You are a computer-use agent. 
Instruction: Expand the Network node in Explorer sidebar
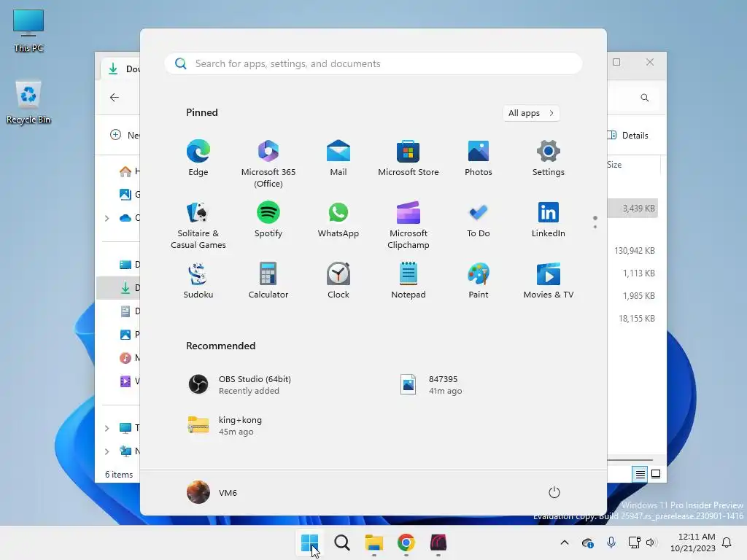[x=107, y=451]
